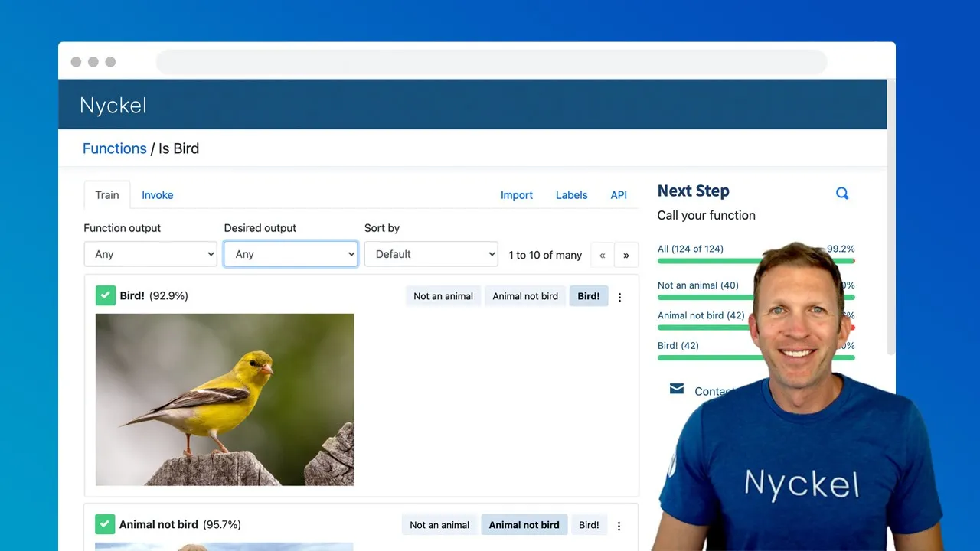
Task: Go to the previous page with «
Action: pyautogui.click(x=603, y=255)
